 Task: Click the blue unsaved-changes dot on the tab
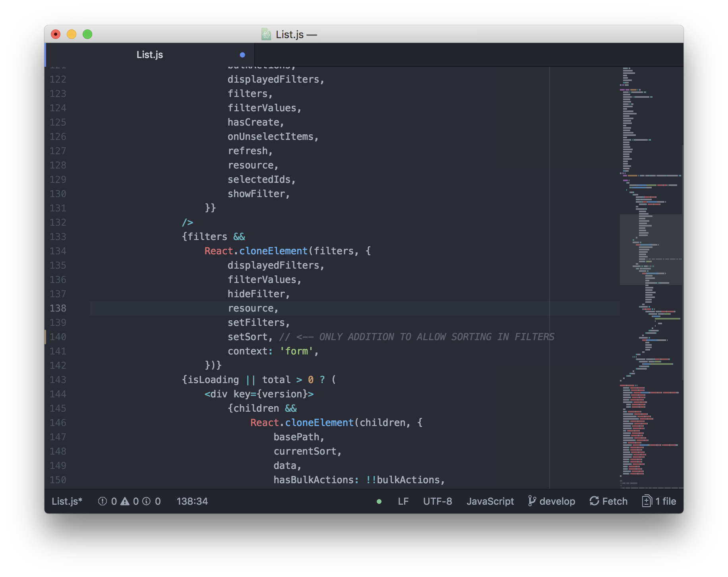click(x=243, y=54)
